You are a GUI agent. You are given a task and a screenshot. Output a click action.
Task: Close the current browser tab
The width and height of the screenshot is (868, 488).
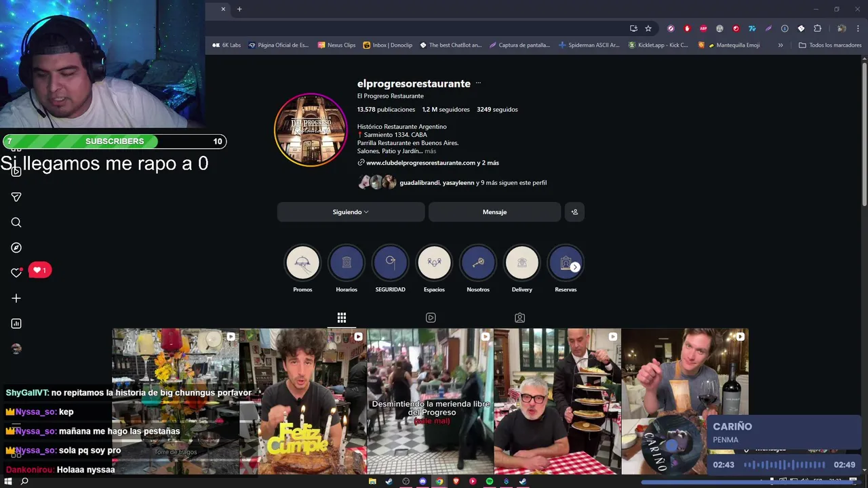pos(223,9)
